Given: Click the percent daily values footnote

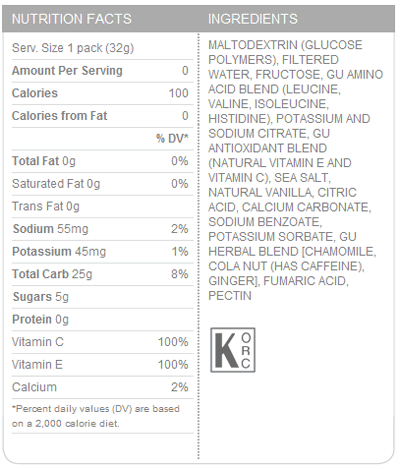Looking at the screenshot, I should pyautogui.click(x=96, y=416).
